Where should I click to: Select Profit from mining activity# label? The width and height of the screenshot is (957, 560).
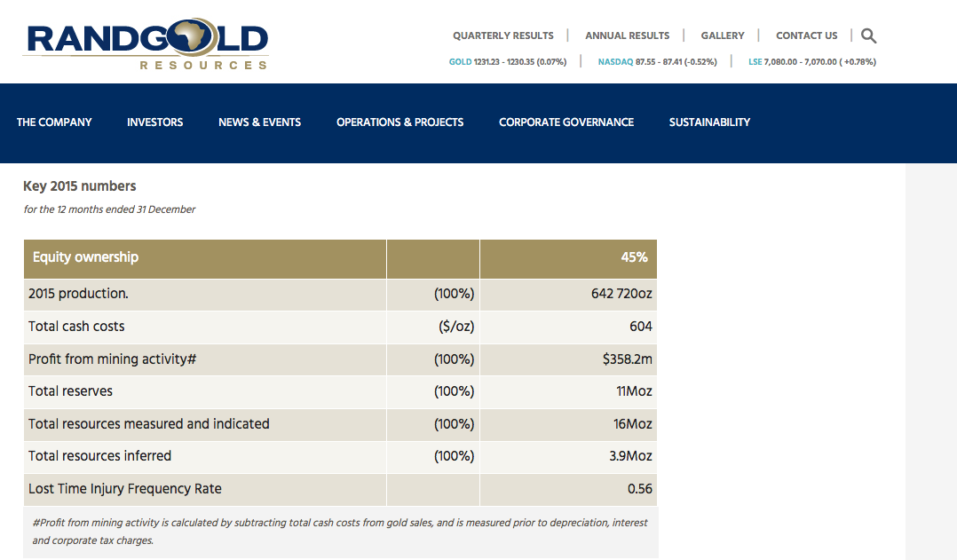112,359
